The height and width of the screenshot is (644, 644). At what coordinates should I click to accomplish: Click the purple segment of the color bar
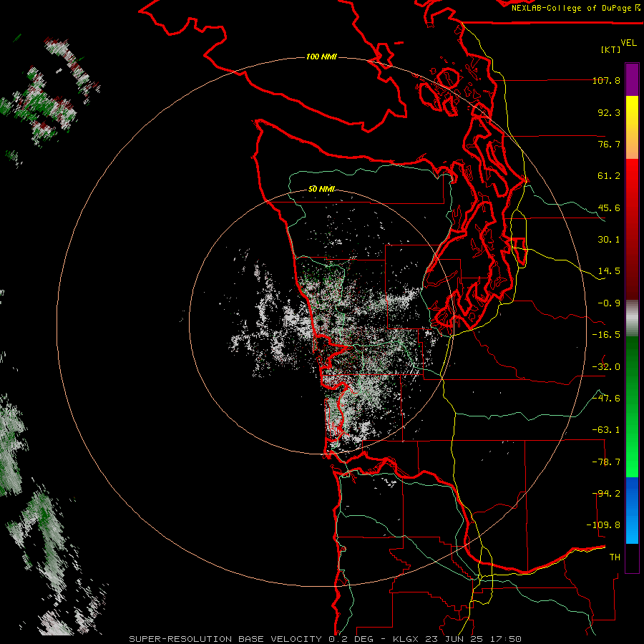click(x=632, y=79)
